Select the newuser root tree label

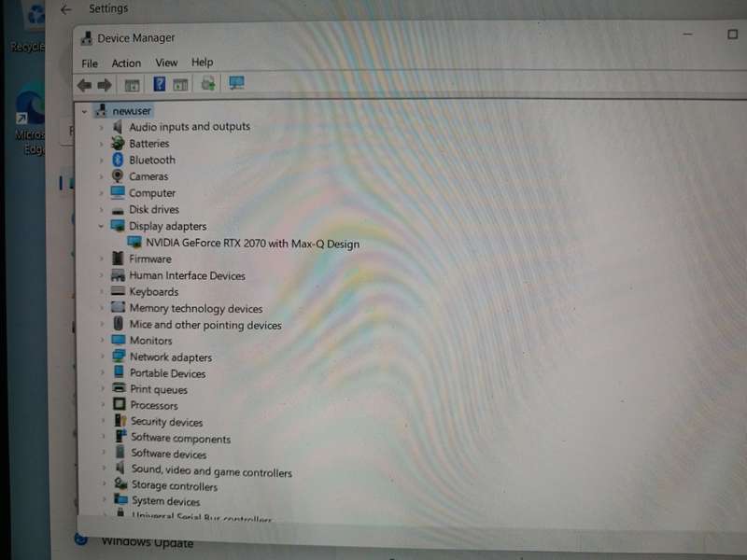tap(132, 111)
